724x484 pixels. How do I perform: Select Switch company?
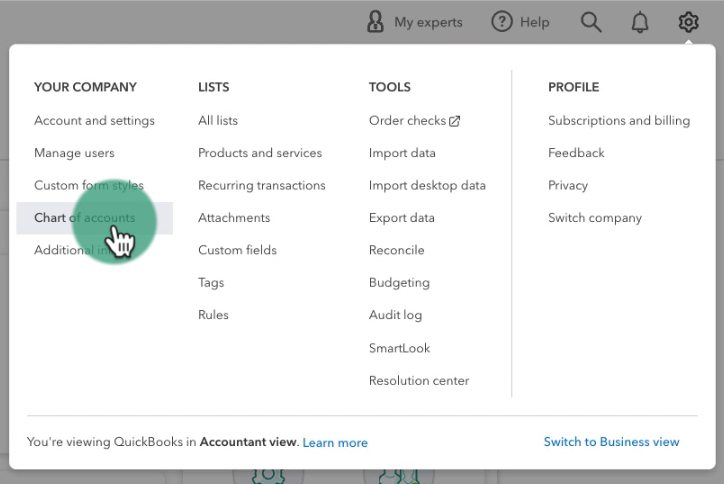[595, 218]
